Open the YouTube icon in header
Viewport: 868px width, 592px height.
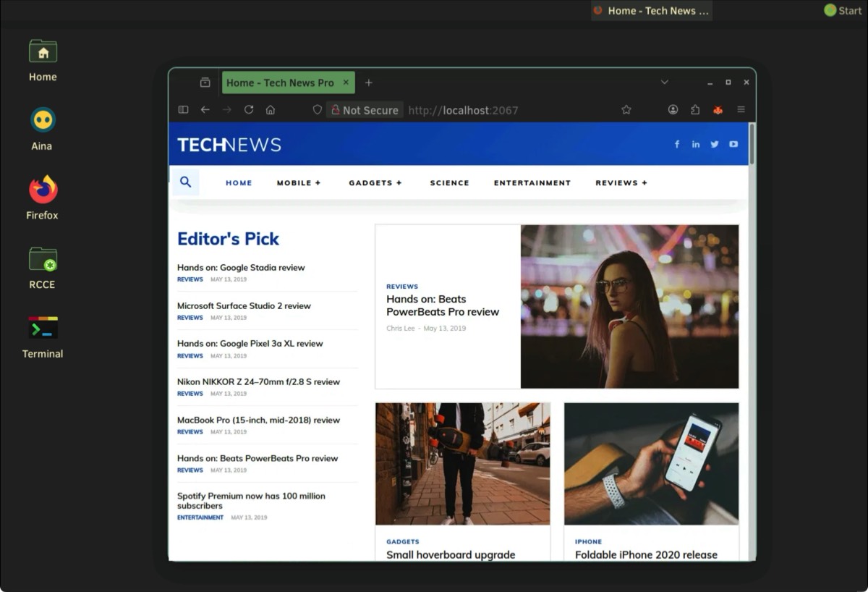coord(733,144)
